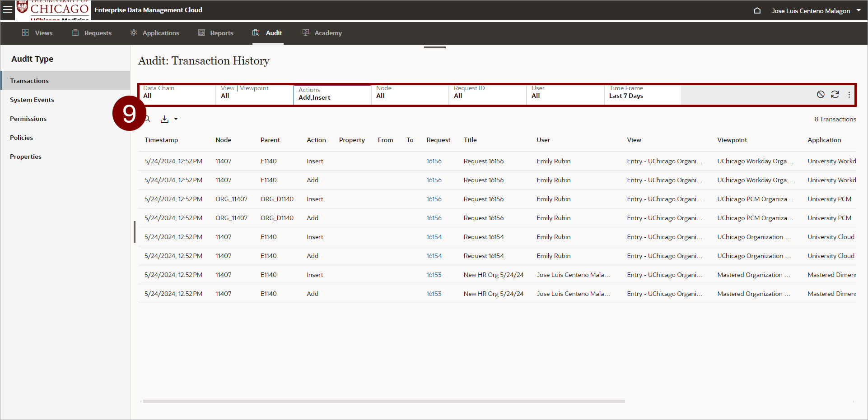Click the download transactions icon
This screenshot has width=868, height=420.
tap(164, 119)
